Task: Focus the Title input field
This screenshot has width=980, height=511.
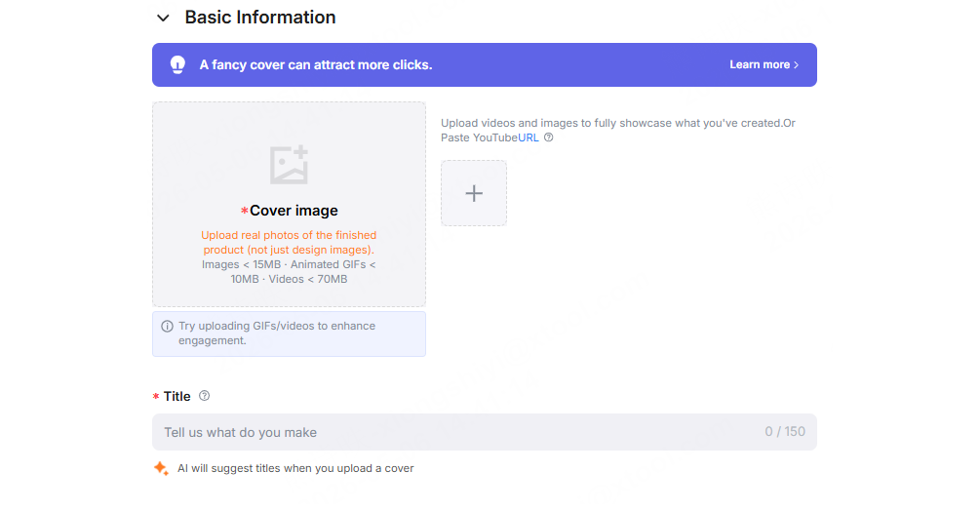Action: pos(485,432)
